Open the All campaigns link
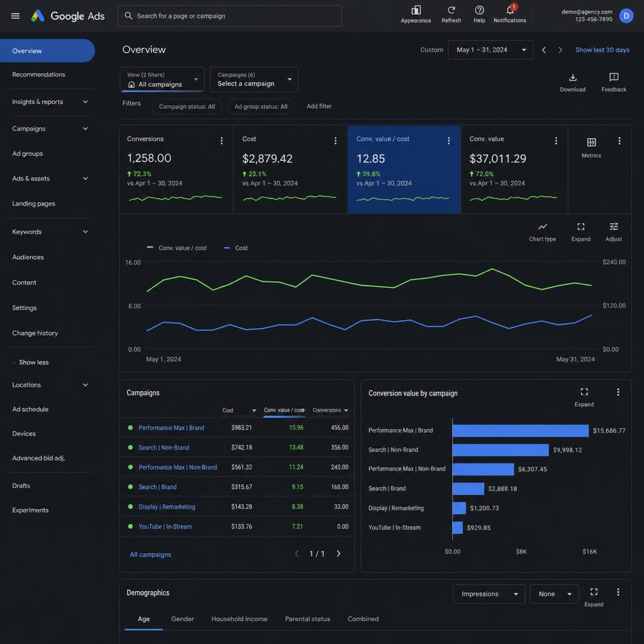Viewport: 644px width, 644px height. [150, 555]
